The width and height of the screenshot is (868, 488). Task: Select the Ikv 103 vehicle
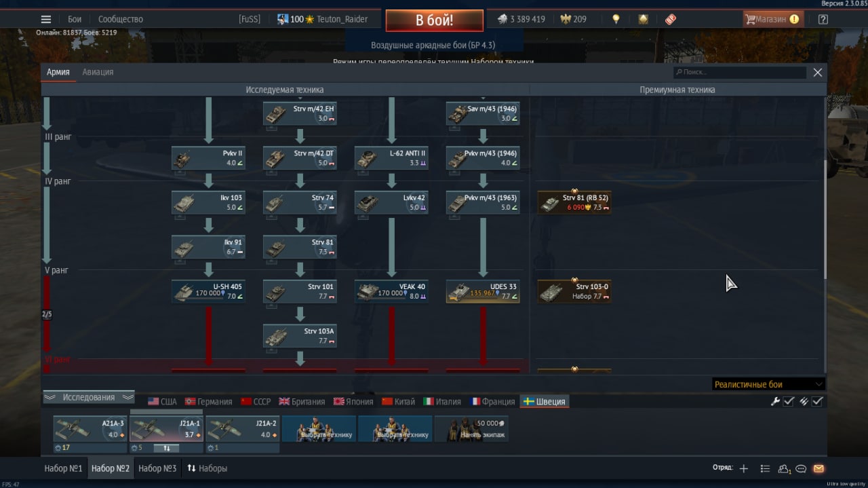(x=208, y=202)
